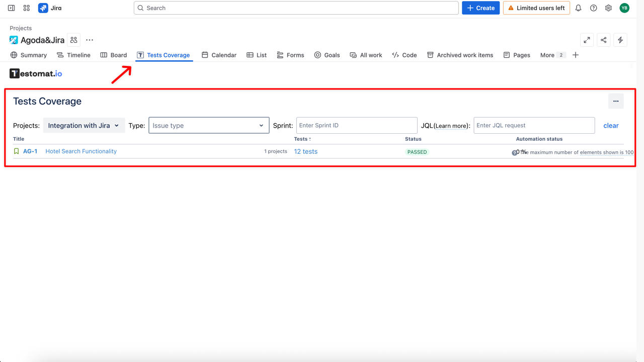Open the app switcher grid icon
This screenshot has height=362, width=644.
click(27, 8)
